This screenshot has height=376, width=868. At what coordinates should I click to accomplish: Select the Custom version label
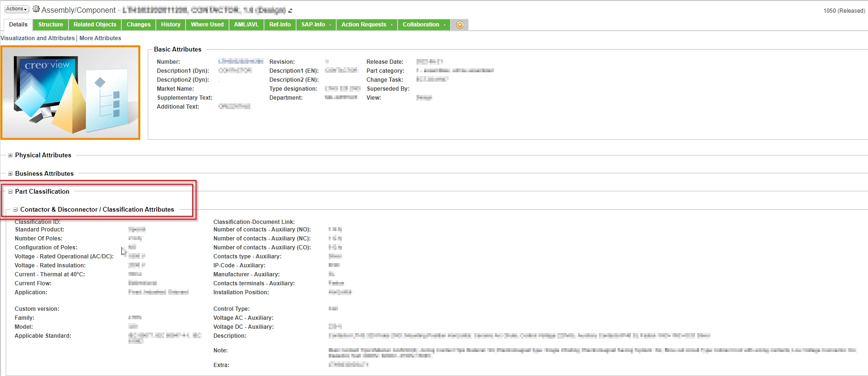click(37, 309)
